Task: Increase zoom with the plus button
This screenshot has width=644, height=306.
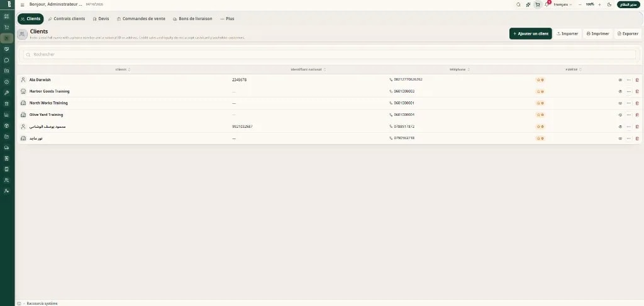Action: 599,4
